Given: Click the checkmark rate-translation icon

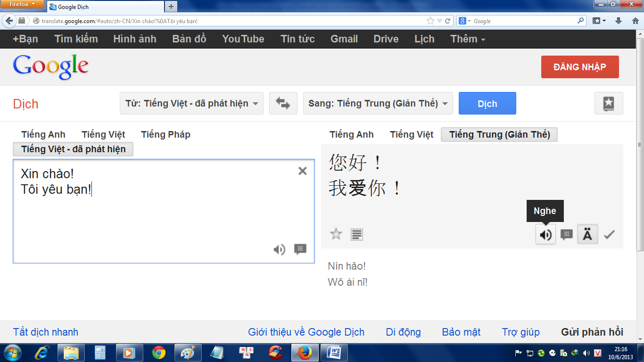Looking at the screenshot, I should click(x=610, y=234).
